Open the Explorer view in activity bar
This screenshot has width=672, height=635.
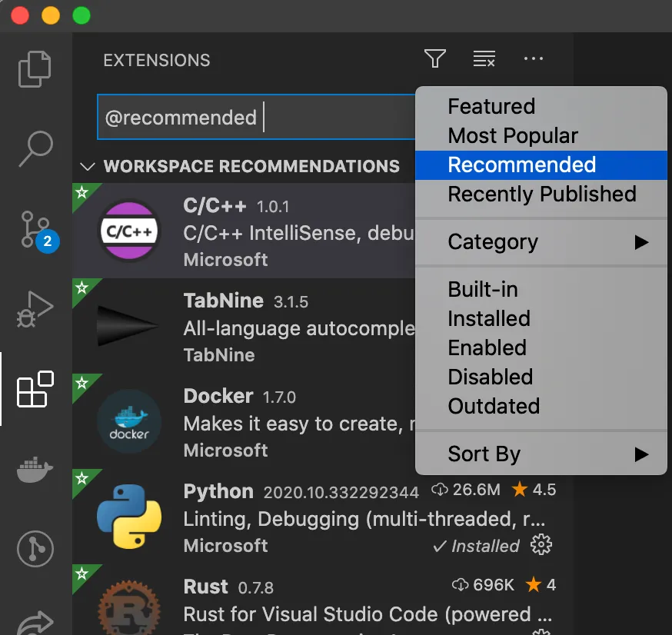35,68
